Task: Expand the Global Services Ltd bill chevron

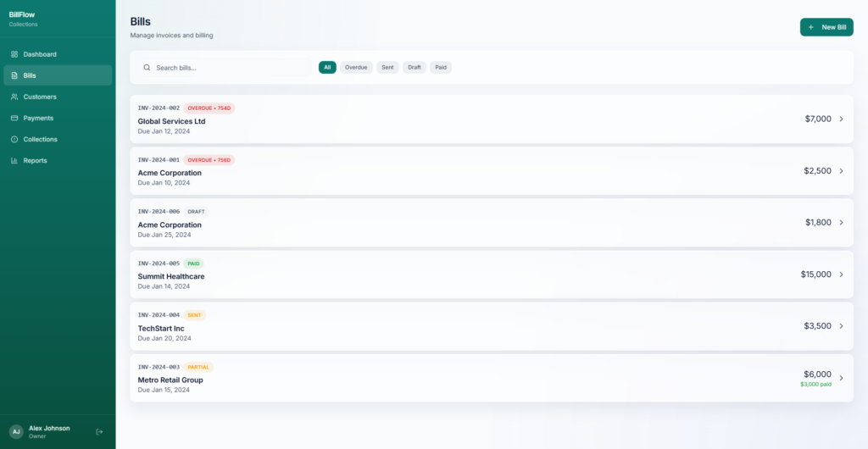Action: click(841, 119)
